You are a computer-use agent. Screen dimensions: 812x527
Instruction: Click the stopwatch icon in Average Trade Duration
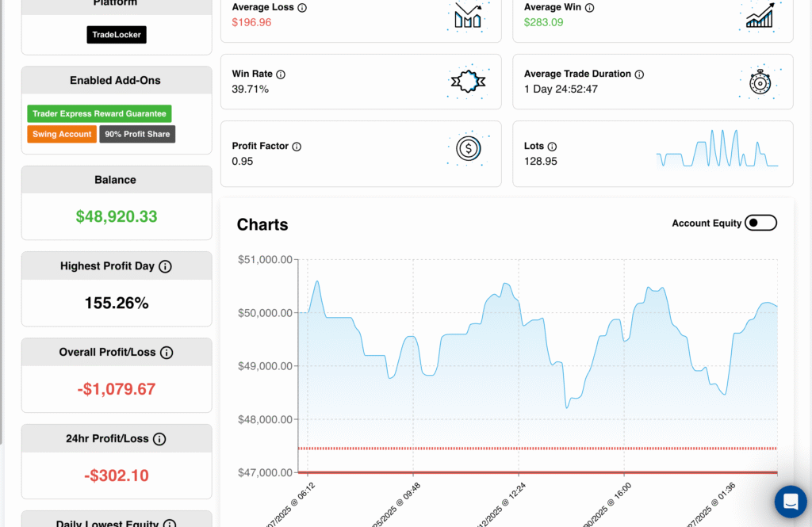[x=759, y=81]
